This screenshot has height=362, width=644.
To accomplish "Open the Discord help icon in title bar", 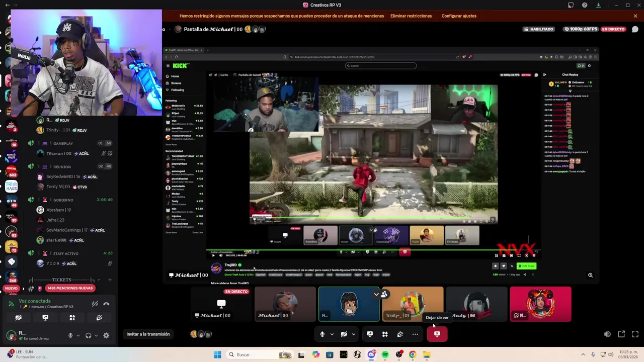I will coord(585,5).
